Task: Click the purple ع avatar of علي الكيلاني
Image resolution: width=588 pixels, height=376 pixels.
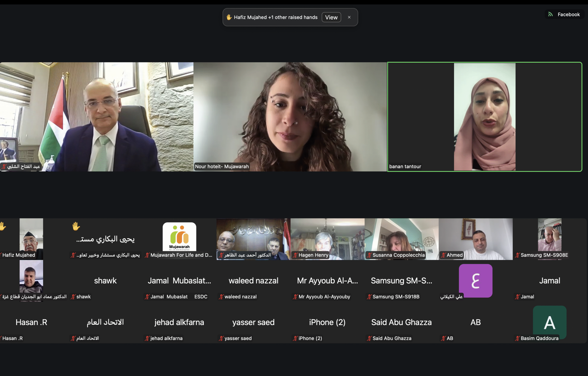Action: 476,281
